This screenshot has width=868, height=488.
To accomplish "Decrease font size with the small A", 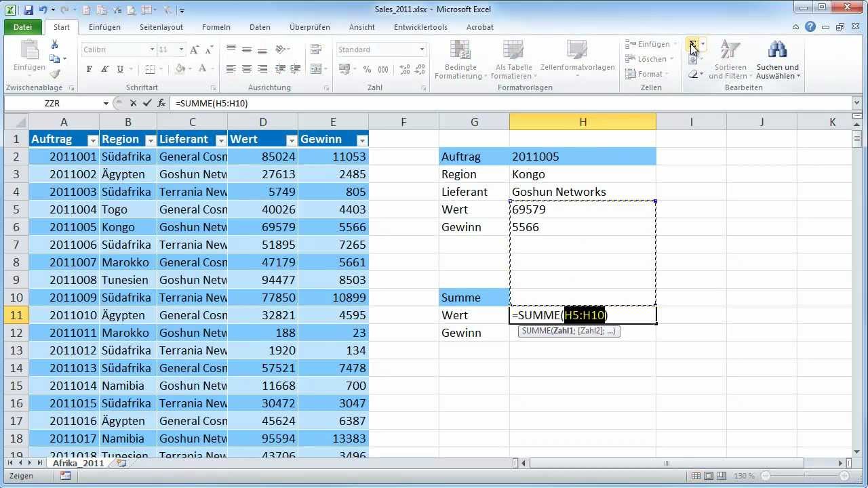I will (208, 49).
